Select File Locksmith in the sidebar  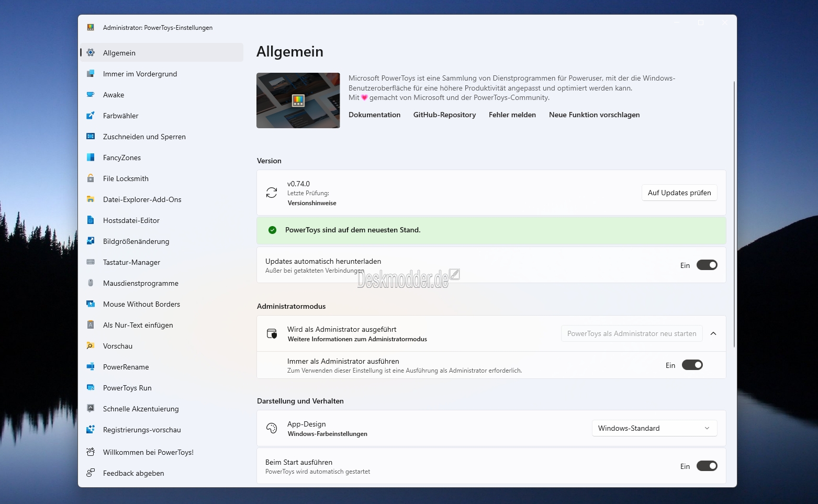162,178
